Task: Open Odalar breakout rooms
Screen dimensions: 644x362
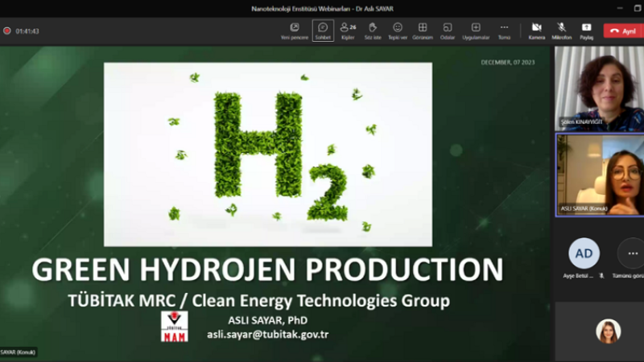Action: [448, 31]
